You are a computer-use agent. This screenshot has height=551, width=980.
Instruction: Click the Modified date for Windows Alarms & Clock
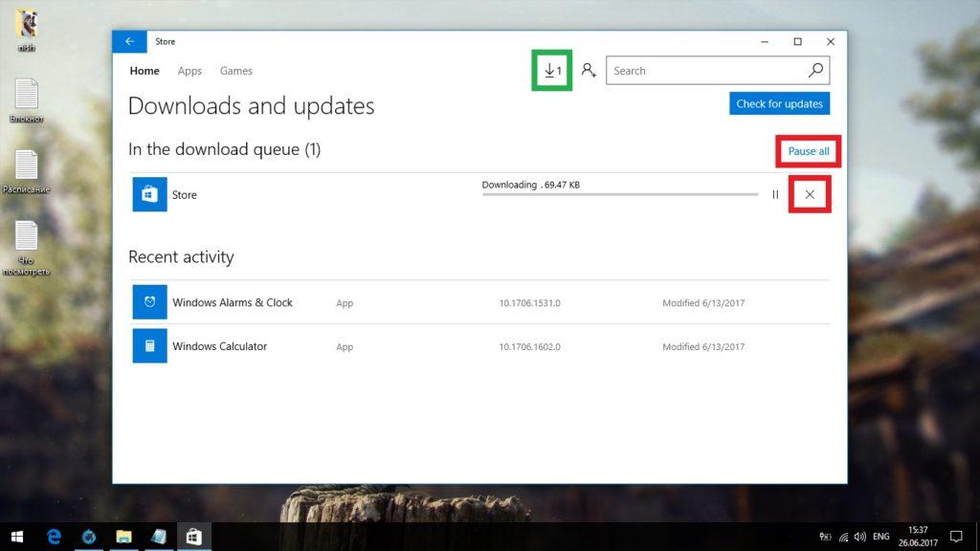(x=703, y=303)
